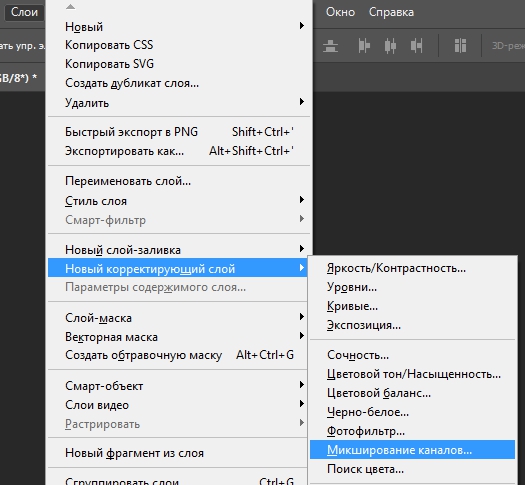Click the distribute right edges icon
The image size is (525, 485).
tap(417, 46)
